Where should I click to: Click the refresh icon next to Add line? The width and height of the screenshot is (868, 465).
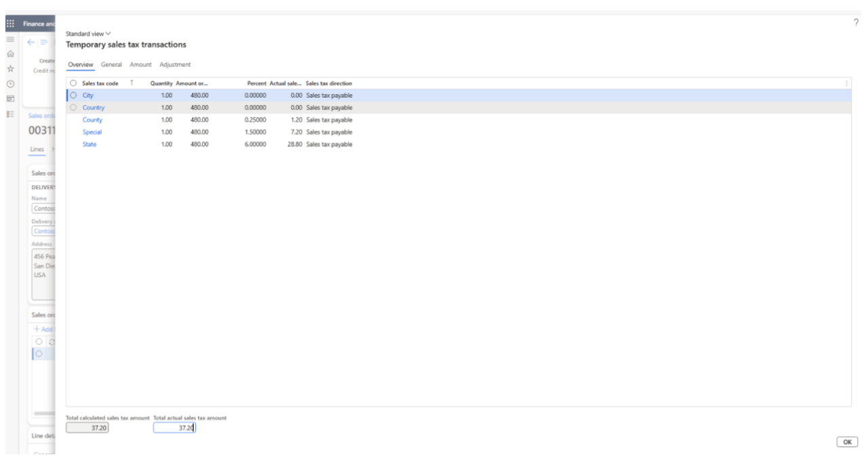(x=52, y=342)
